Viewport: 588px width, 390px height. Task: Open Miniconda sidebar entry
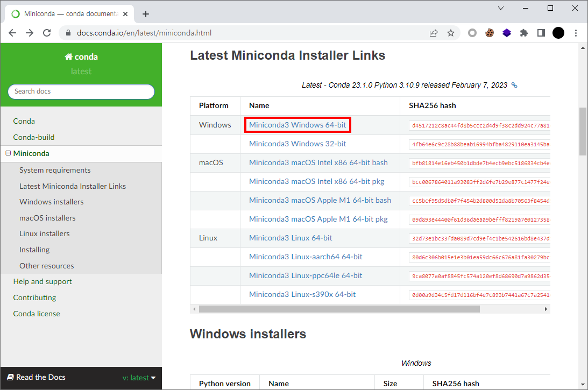point(31,153)
